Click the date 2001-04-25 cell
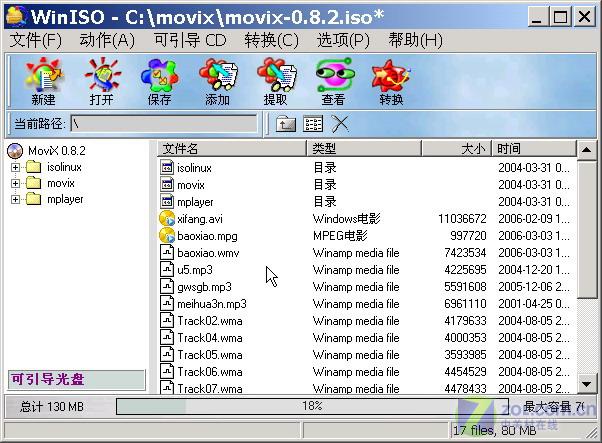This screenshot has width=602, height=443. [x=534, y=304]
